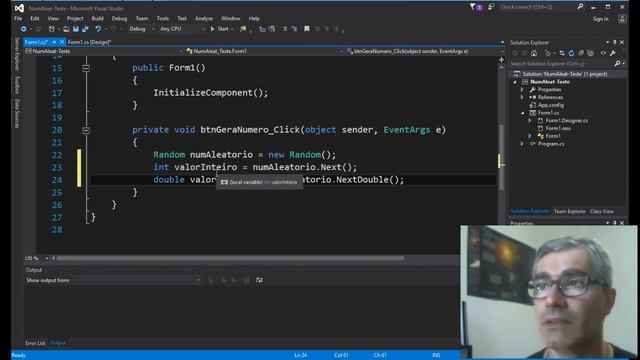Screen dimensions: 640x360
Task: Click the account picture icon near Sign in
Action: click(622, 19)
